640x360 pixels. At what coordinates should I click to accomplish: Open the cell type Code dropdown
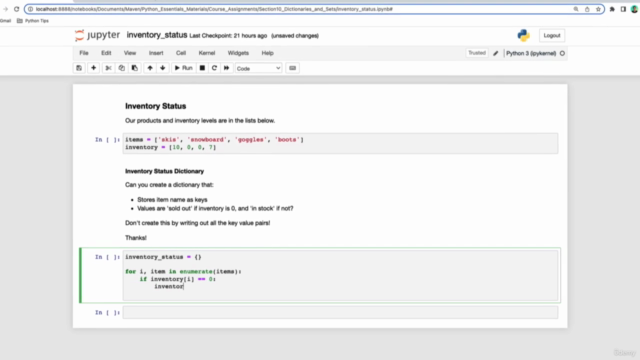[x=258, y=68]
